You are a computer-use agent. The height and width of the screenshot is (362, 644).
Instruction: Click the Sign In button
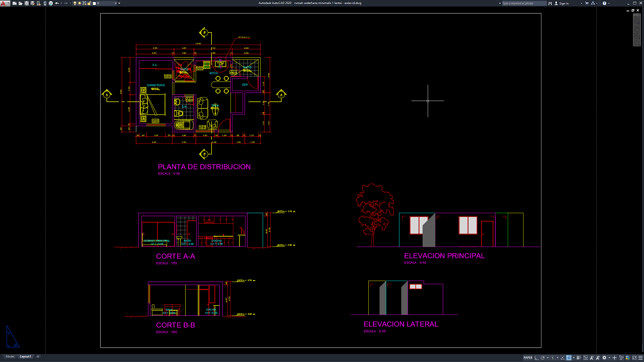coord(563,3)
